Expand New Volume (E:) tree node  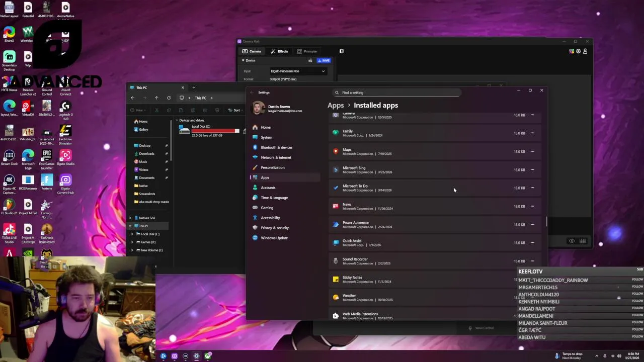coord(132,250)
